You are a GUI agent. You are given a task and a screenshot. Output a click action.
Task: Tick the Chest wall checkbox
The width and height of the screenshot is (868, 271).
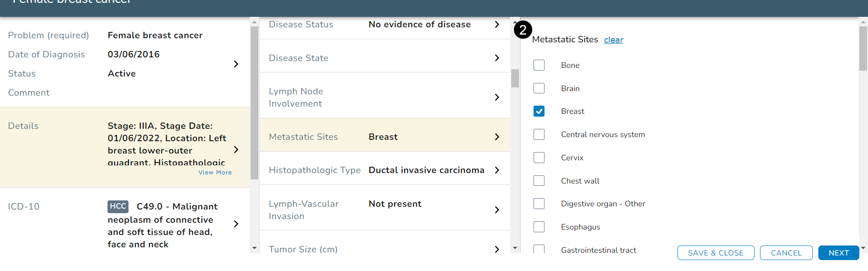(539, 181)
